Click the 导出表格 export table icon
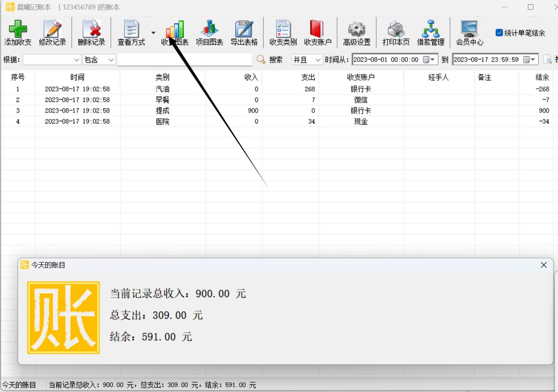 pos(244,33)
